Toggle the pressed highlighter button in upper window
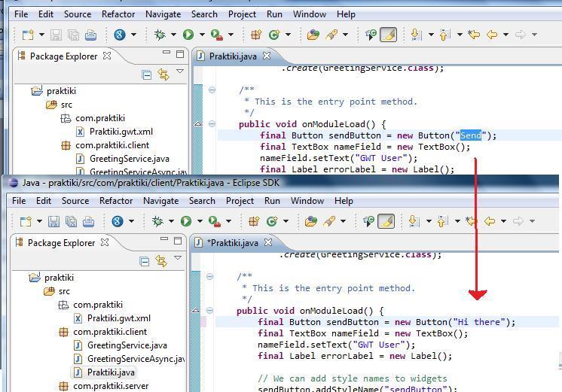This screenshot has height=392, width=562. pyautogui.click(x=388, y=35)
